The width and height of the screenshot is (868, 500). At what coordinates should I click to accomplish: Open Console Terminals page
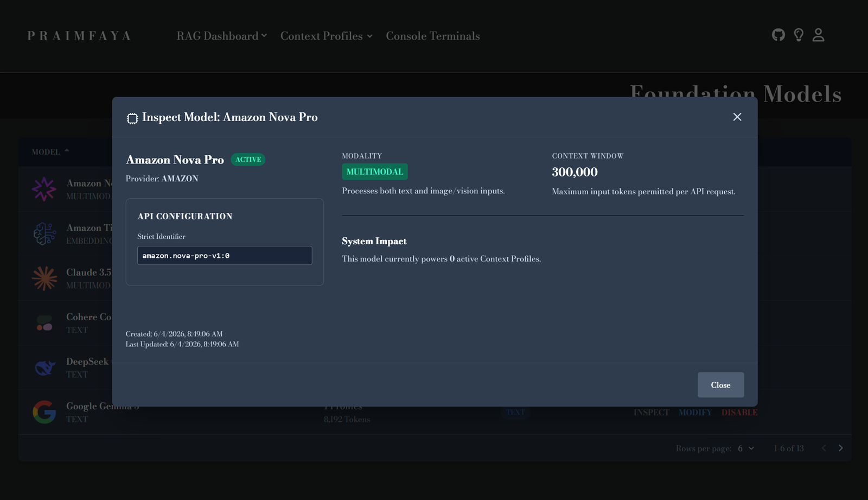[x=433, y=36]
